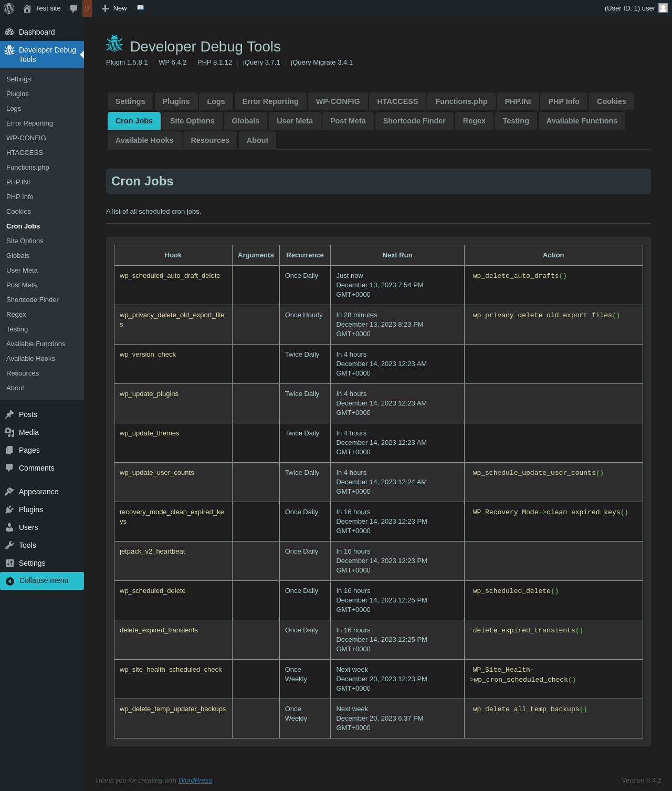Click the wp_version_check hook cell
Screen dimensions: 672x791
tap(148, 355)
